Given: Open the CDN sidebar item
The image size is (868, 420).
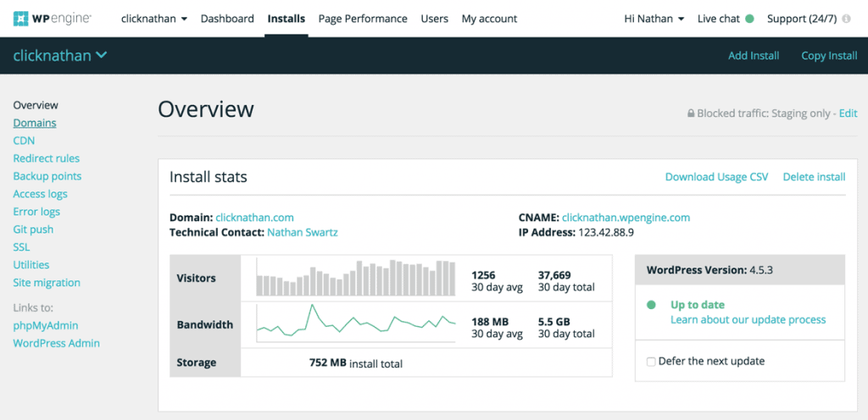Looking at the screenshot, I should pyautogui.click(x=24, y=141).
